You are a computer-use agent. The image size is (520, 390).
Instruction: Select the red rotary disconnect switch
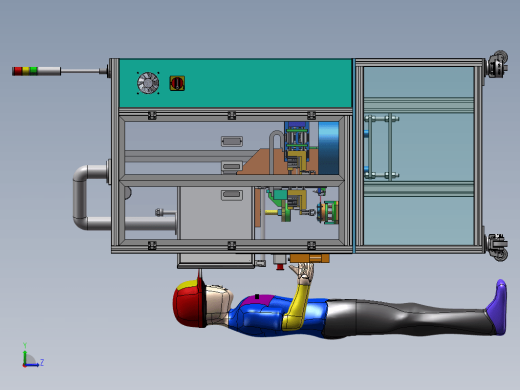(x=177, y=83)
